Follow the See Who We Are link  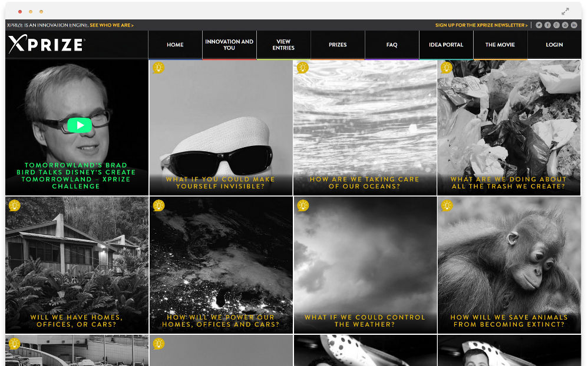pos(112,25)
